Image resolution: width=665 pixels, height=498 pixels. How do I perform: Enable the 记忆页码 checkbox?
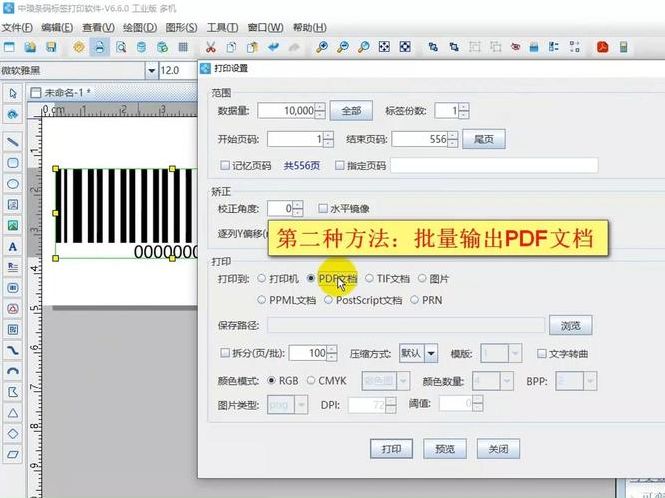[x=225, y=165]
